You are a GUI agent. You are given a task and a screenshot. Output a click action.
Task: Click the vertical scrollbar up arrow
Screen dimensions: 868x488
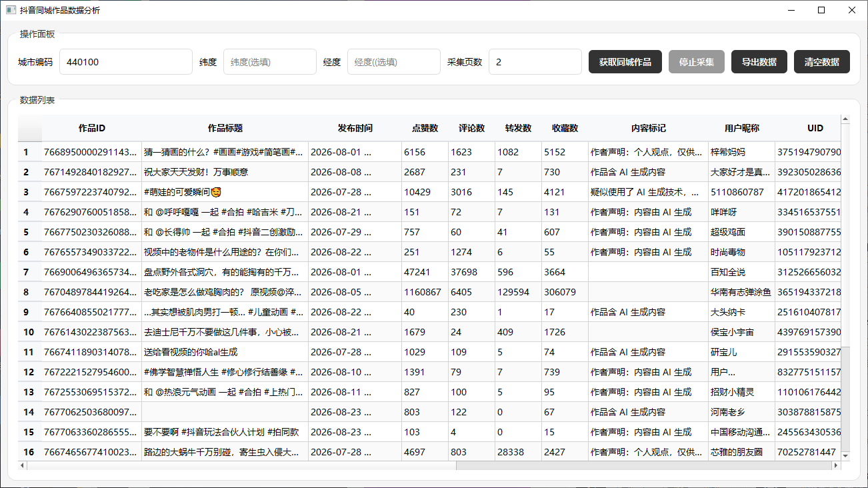845,119
